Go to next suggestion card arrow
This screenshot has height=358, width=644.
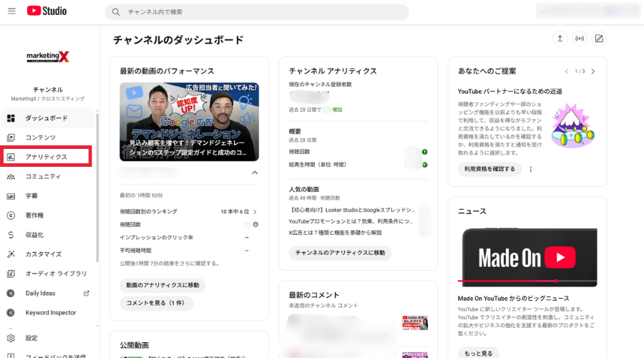click(592, 72)
